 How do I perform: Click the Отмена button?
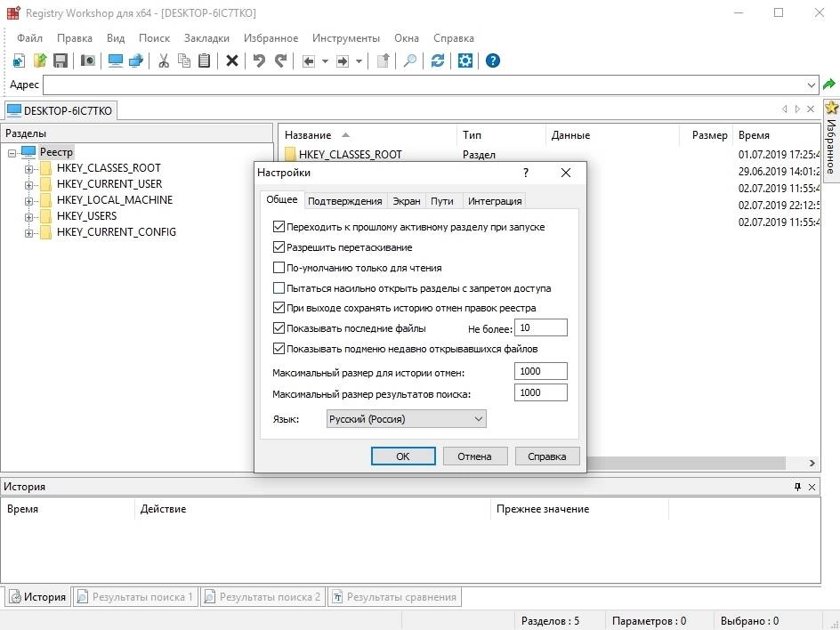(474, 456)
